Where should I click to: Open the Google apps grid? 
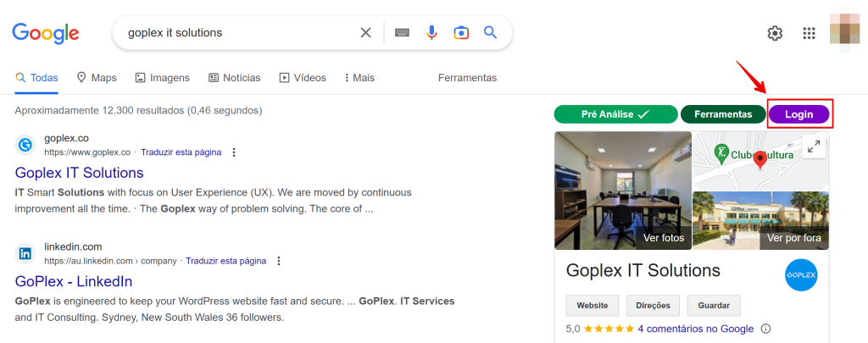(810, 33)
